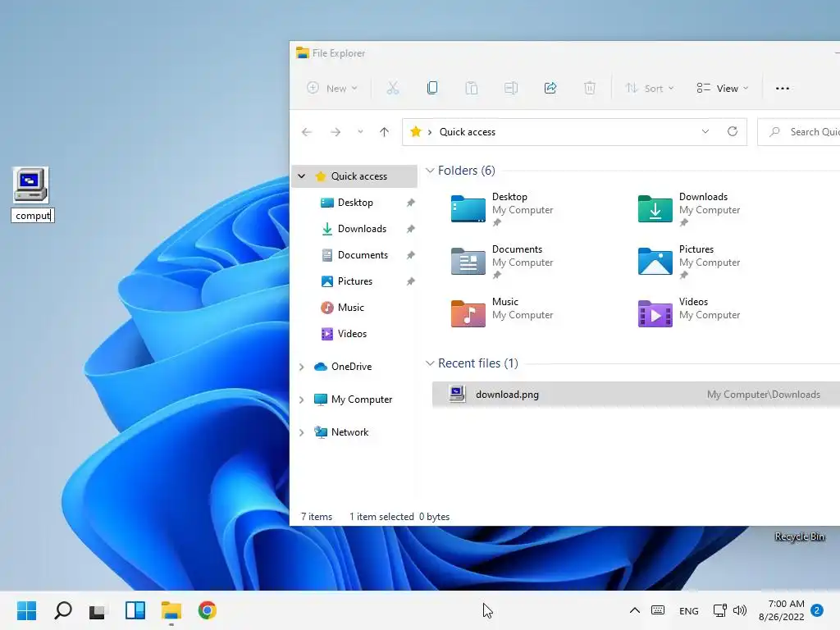The image size is (840, 630).
Task: Select Documents in navigation pane
Action: [x=363, y=255]
